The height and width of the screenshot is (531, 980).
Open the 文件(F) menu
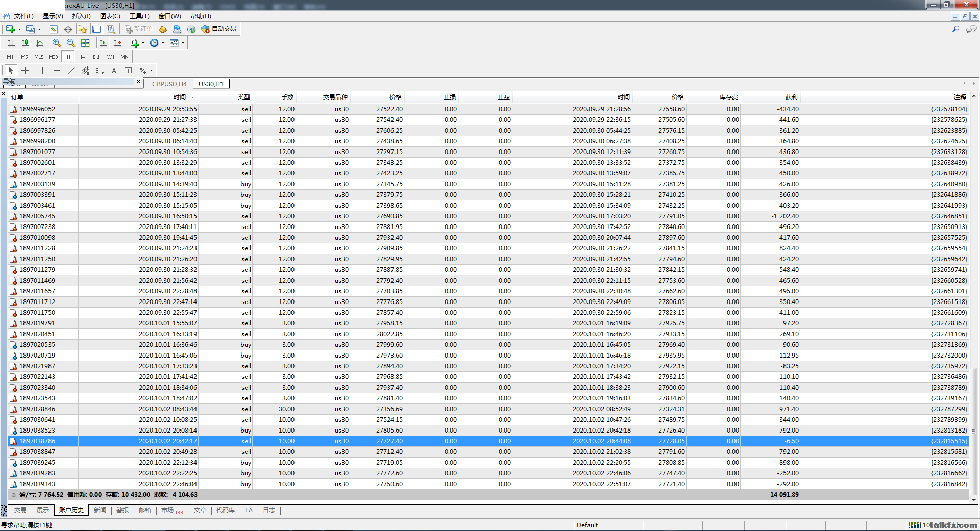(x=23, y=16)
